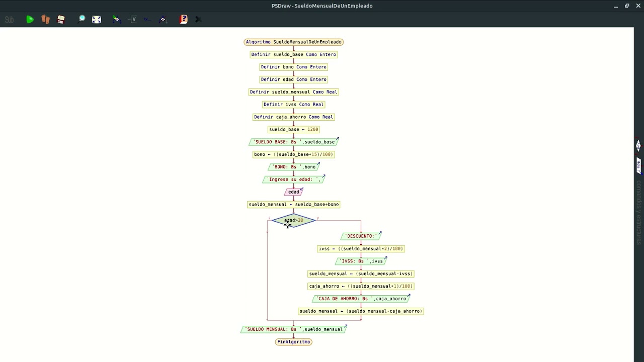Toggle abbreviated text icon in toolbar
This screenshot has height=362, width=644.
click(x=147, y=20)
